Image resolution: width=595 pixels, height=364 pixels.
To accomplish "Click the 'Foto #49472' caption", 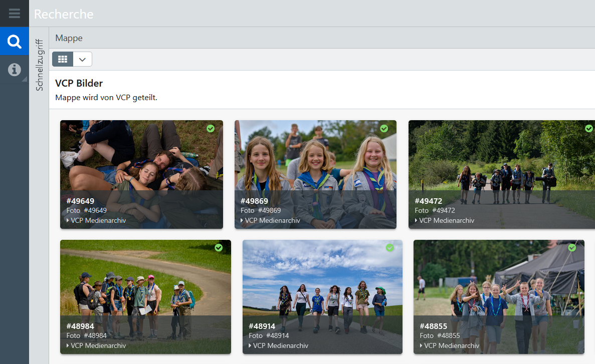I will [435, 210].
